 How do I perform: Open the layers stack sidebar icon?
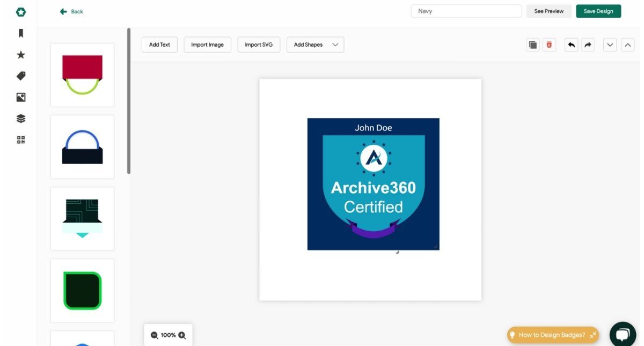coord(21,119)
